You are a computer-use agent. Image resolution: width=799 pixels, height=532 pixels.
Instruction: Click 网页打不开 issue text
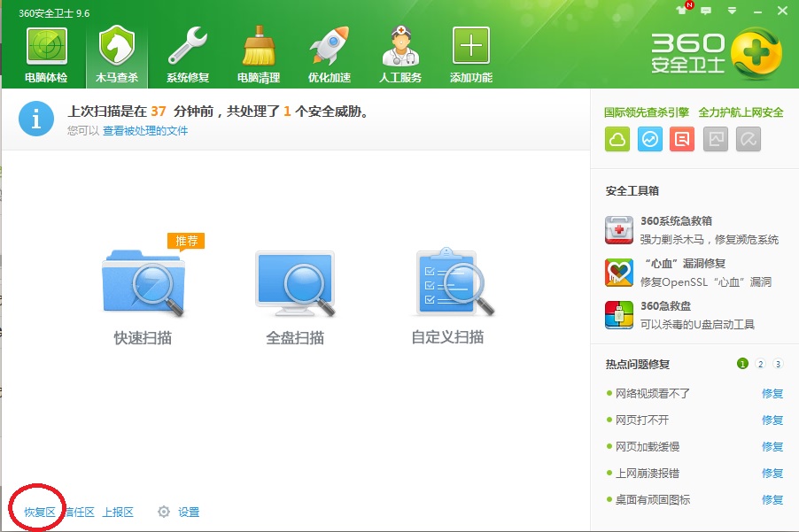point(642,420)
